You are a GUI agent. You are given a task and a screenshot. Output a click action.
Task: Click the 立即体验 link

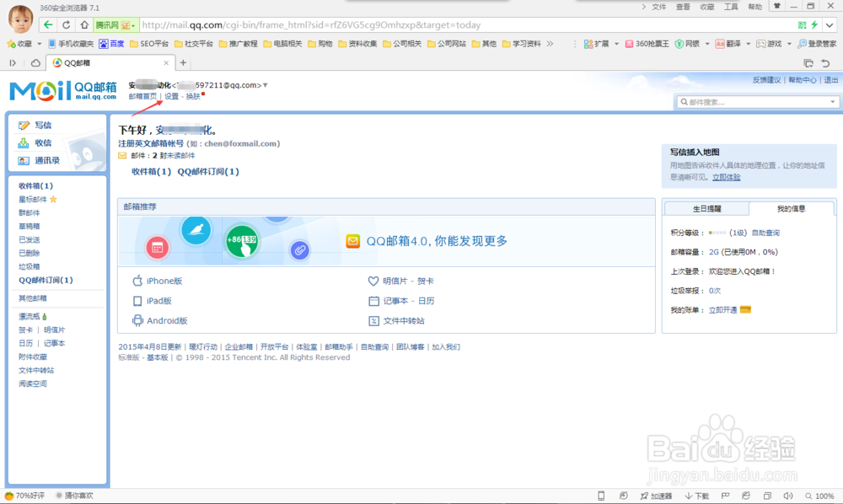click(727, 177)
